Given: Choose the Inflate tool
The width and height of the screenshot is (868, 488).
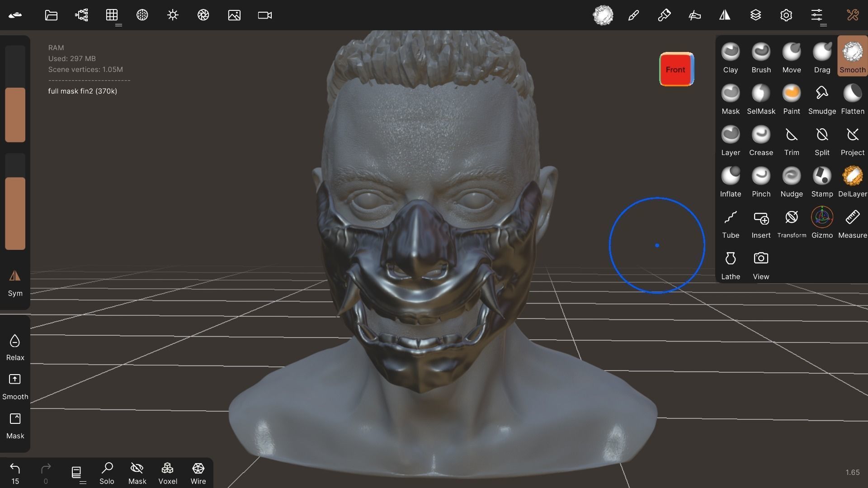Looking at the screenshot, I should point(731,181).
